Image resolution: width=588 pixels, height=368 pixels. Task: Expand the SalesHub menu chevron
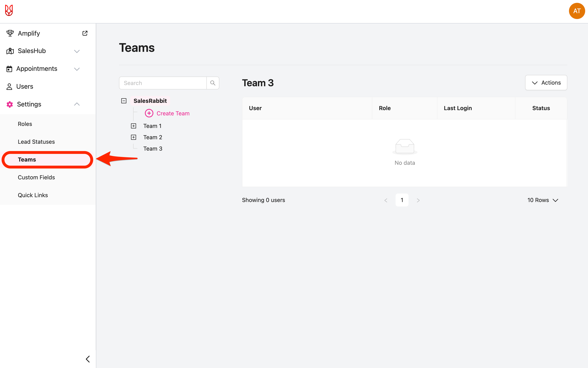(77, 51)
